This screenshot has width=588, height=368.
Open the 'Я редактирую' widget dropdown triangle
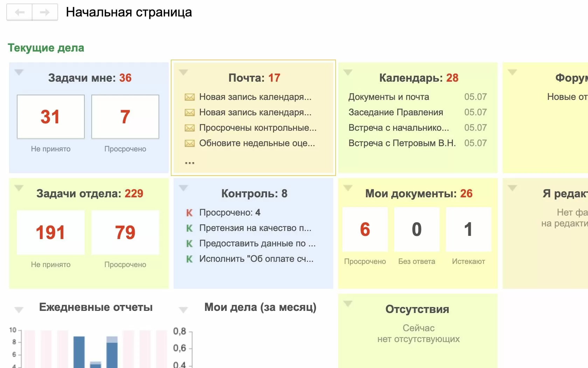pyautogui.click(x=512, y=188)
